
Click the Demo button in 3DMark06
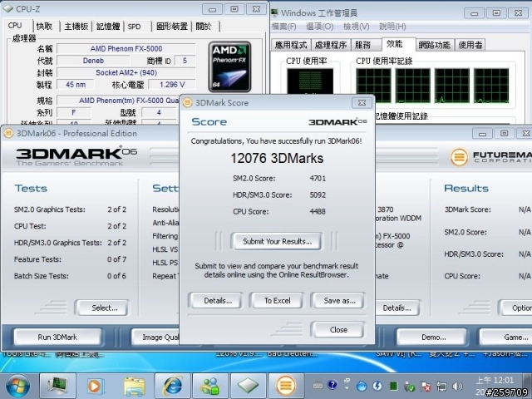(433, 337)
